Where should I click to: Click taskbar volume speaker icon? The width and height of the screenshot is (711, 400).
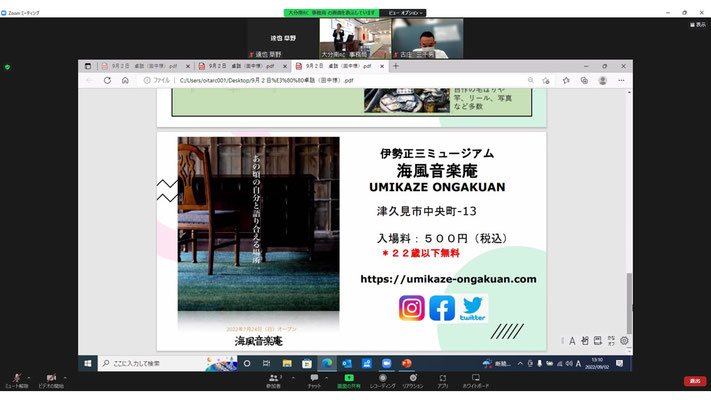pos(569,364)
